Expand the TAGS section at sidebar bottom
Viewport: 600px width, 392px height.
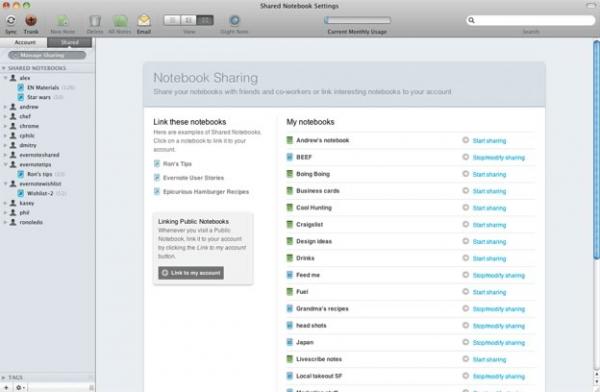(3, 377)
